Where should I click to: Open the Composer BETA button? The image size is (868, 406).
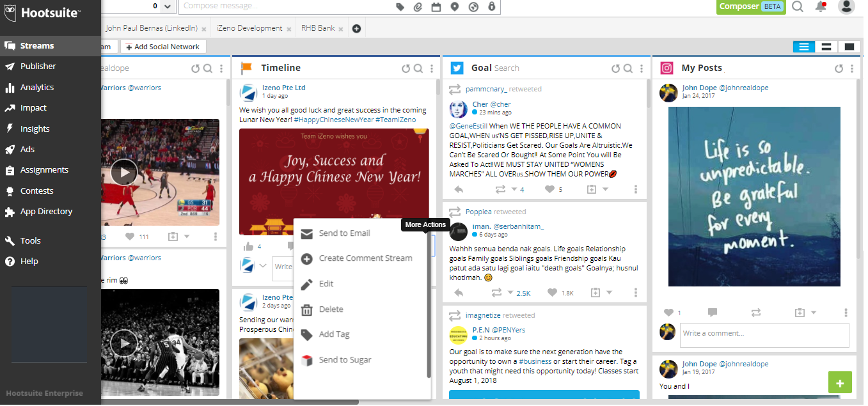tap(750, 6)
